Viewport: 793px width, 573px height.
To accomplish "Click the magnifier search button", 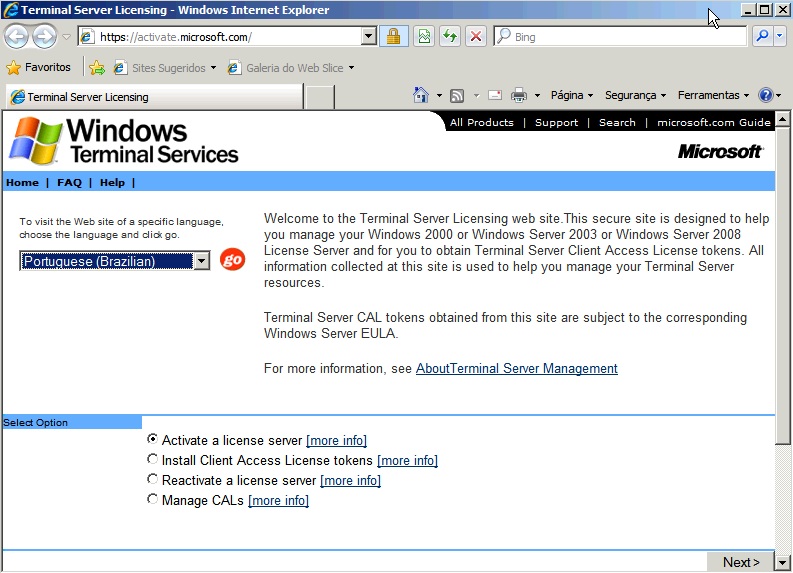I will pos(762,36).
